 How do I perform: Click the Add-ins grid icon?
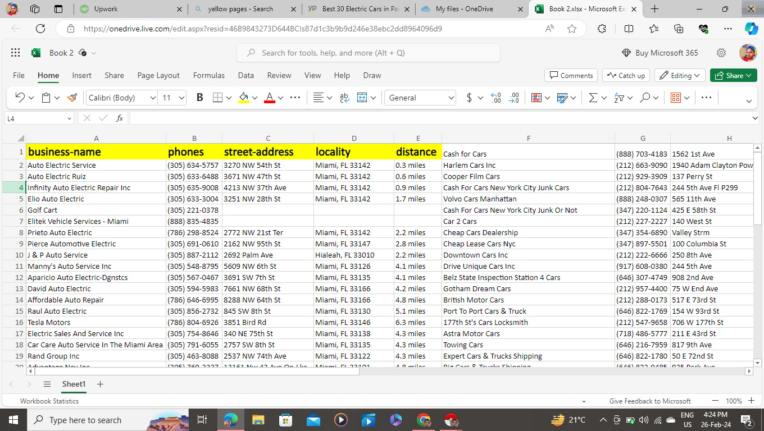(675, 98)
